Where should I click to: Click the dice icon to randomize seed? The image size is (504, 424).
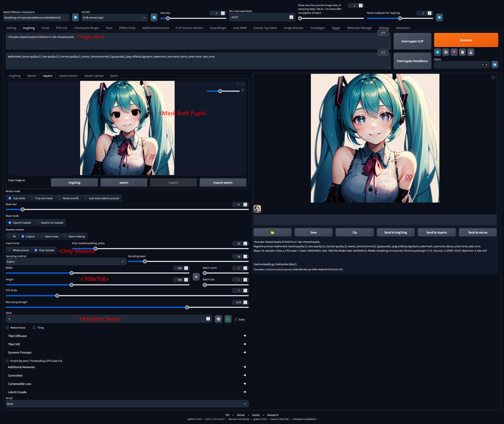click(x=218, y=319)
